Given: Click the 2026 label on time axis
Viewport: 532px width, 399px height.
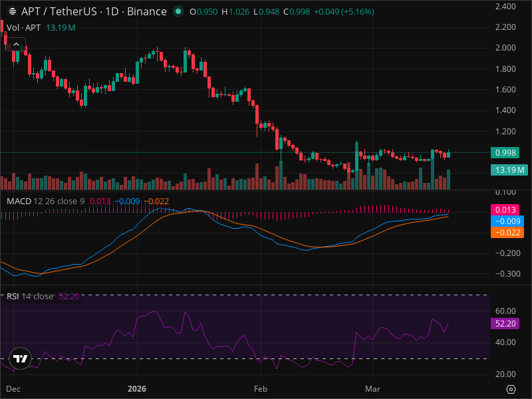Looking at the screenshot, I should click(x=137, y=389).
